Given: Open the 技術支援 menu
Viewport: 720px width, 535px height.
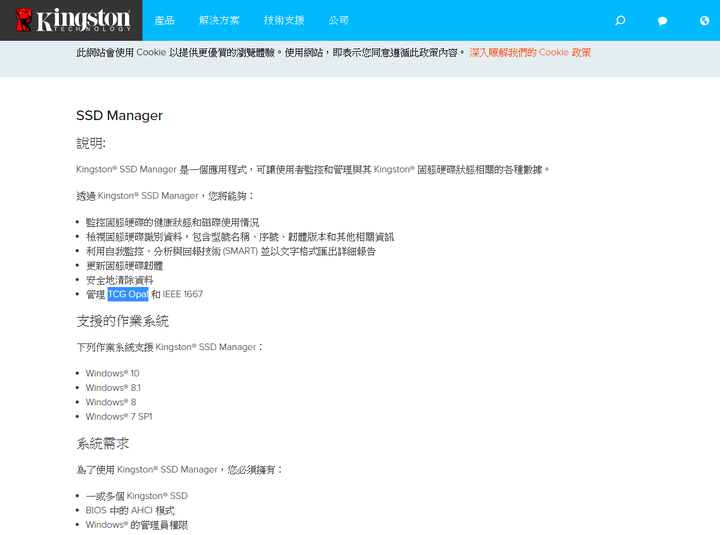Looking at the screenshot, I should click(x=284, y=20).
